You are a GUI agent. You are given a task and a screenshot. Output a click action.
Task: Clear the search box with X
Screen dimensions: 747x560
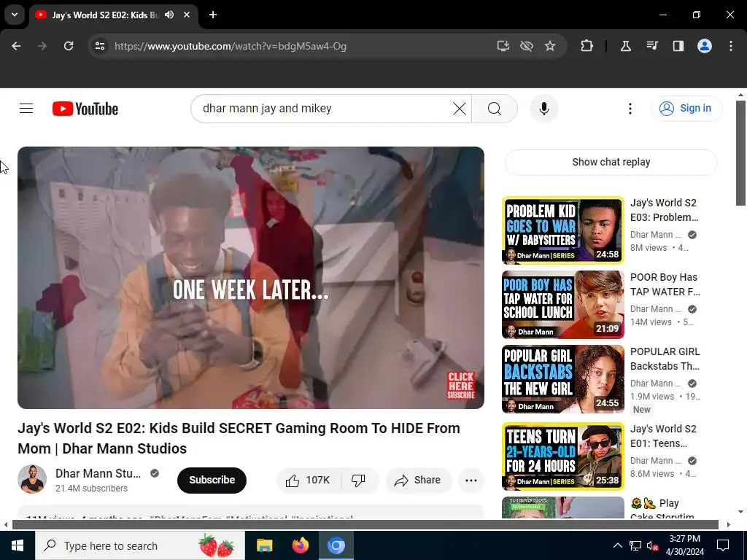(x=460, y=109)
